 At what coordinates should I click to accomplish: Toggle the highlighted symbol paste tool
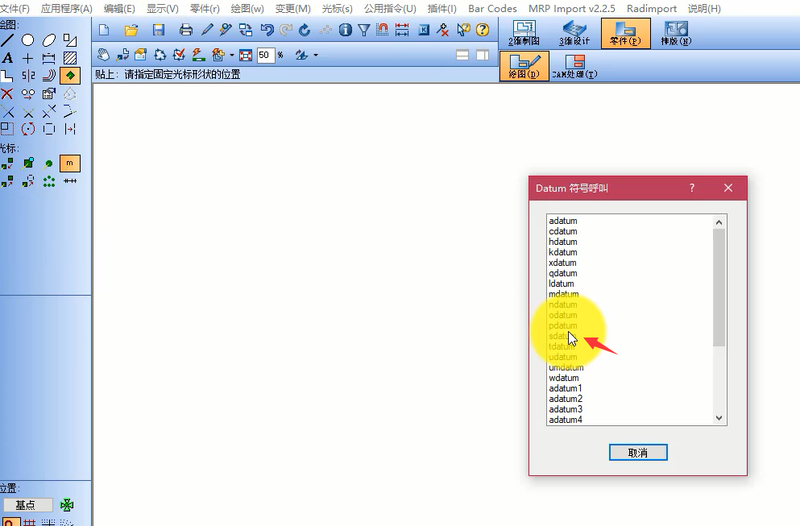click(70, 76)
